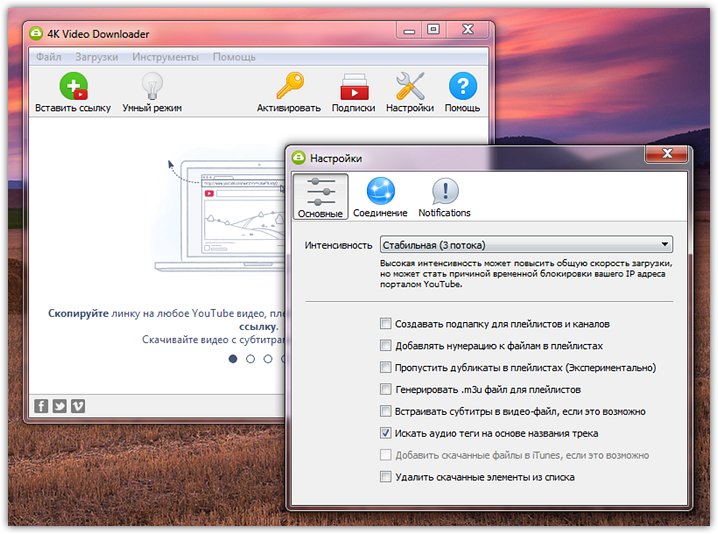
Task: Open the Файл menu
Action: 49,57
